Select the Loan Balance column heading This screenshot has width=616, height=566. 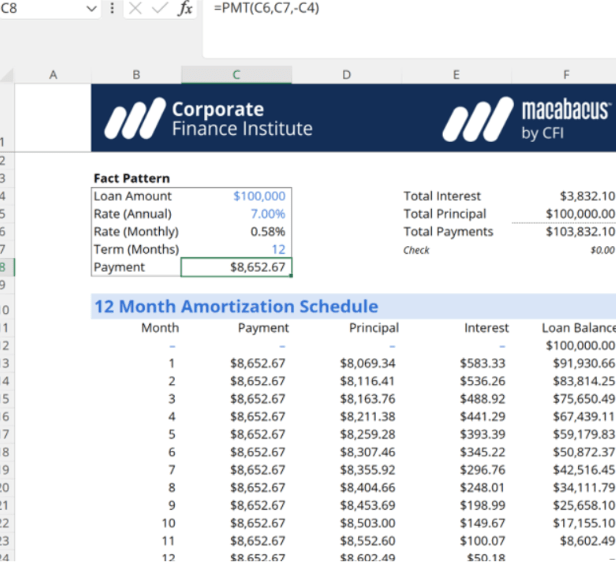(578, 328)
